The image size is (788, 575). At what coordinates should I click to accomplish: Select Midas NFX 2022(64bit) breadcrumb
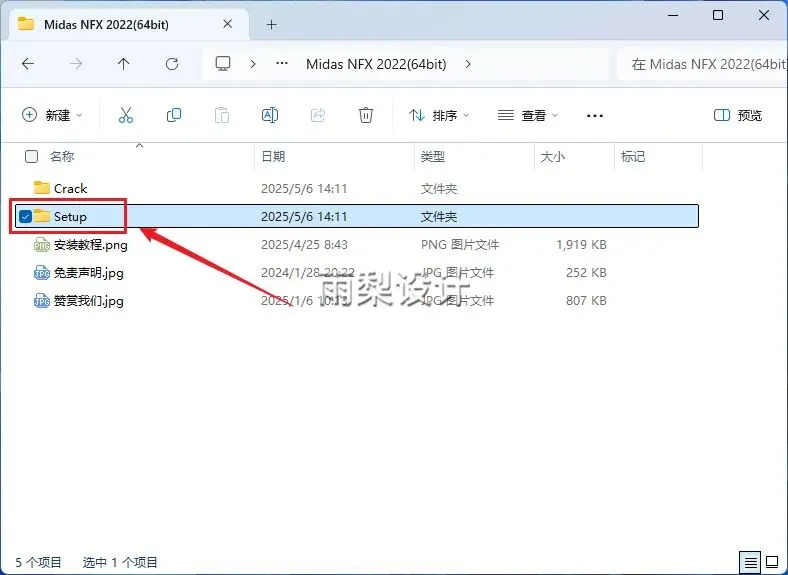pos(376,64)
